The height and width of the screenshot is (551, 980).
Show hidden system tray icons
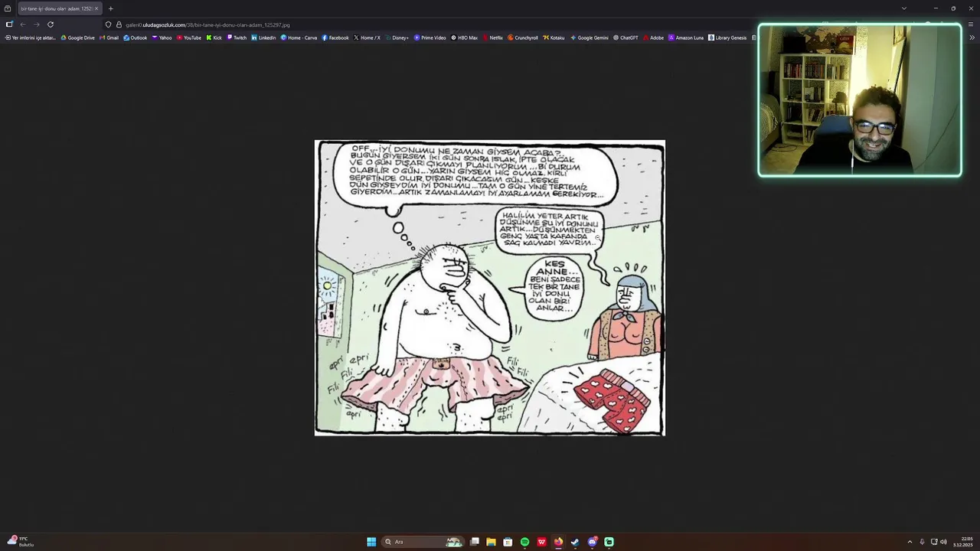tap(910, 542)
